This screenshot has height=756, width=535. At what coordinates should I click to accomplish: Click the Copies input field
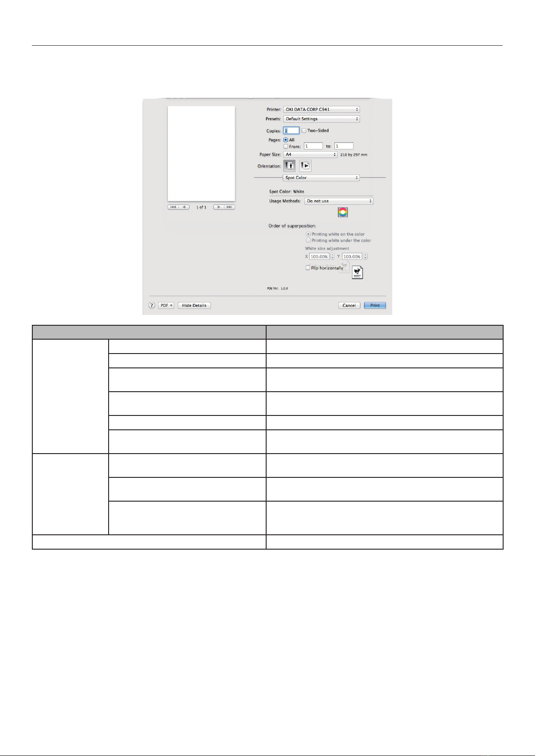tap(291, 131)
